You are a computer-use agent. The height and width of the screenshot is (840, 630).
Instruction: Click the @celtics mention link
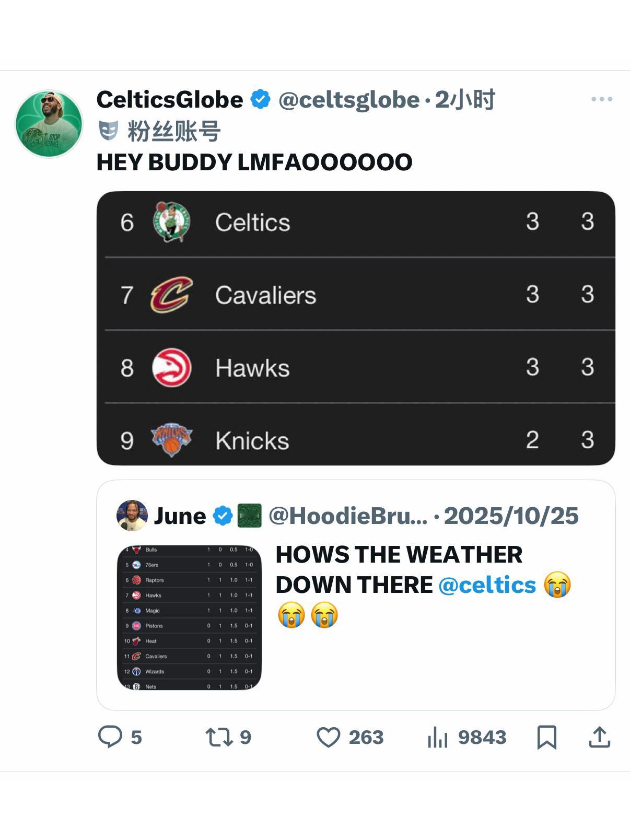pyautogui.click(x=487, y=585)
